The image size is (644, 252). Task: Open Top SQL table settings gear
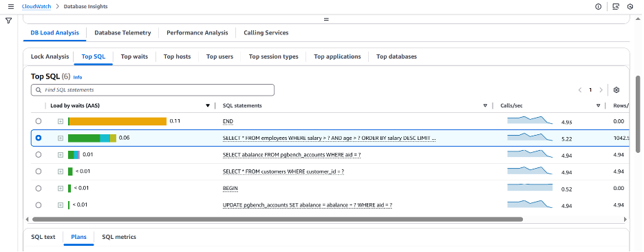point(616,90)
